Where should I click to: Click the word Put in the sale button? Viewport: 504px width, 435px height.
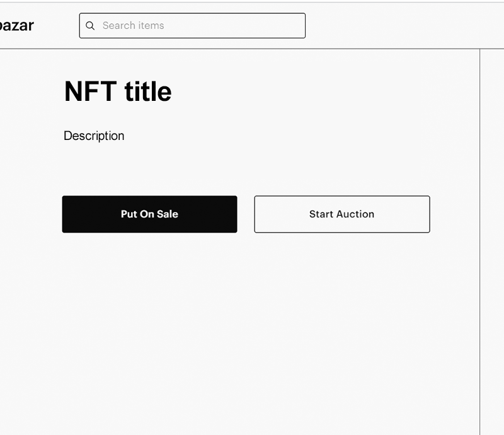(x=129, y=214)
